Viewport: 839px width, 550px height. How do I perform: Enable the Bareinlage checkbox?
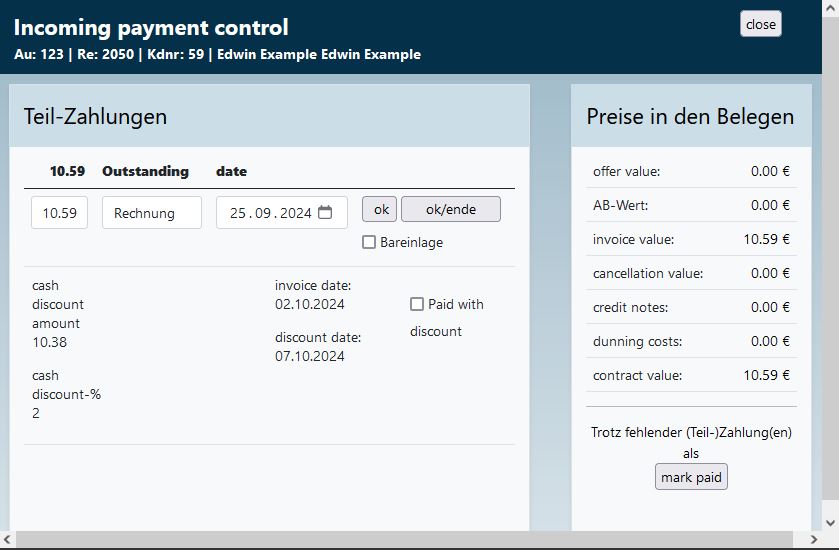(369, 242)
